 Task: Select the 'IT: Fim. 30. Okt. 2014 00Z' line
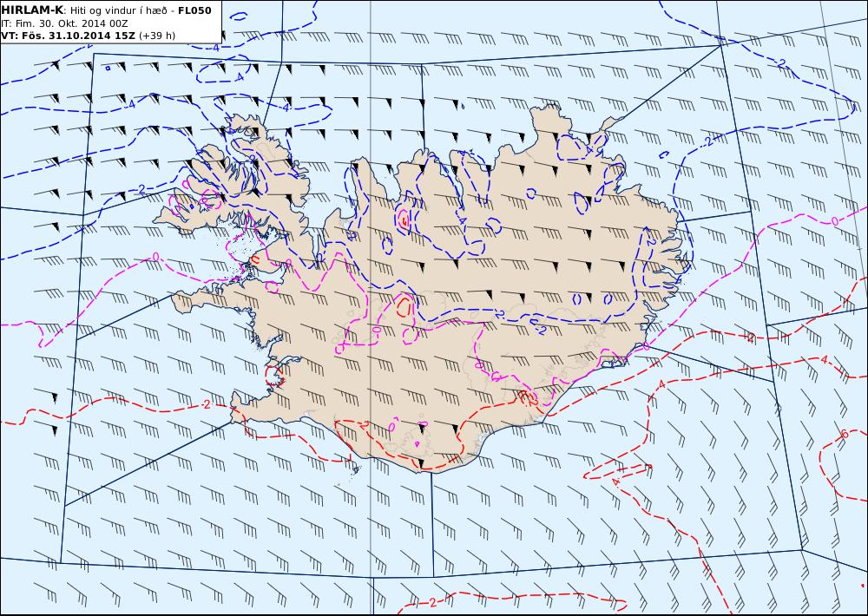[64, 23]
